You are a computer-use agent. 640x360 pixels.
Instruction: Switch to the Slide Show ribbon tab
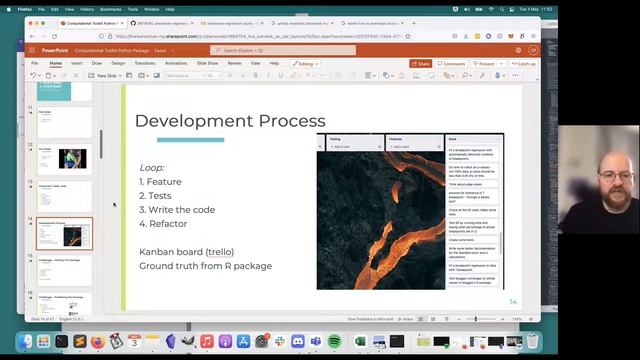[207, 63]
